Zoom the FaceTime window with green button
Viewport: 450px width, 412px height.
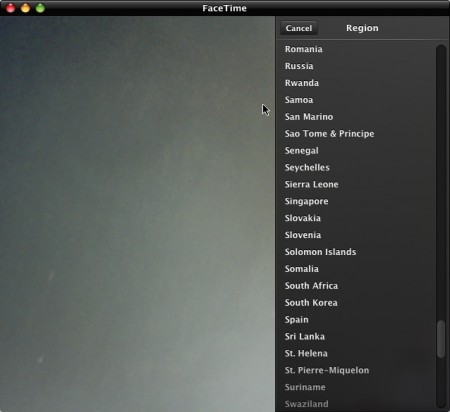click(40, 8)
